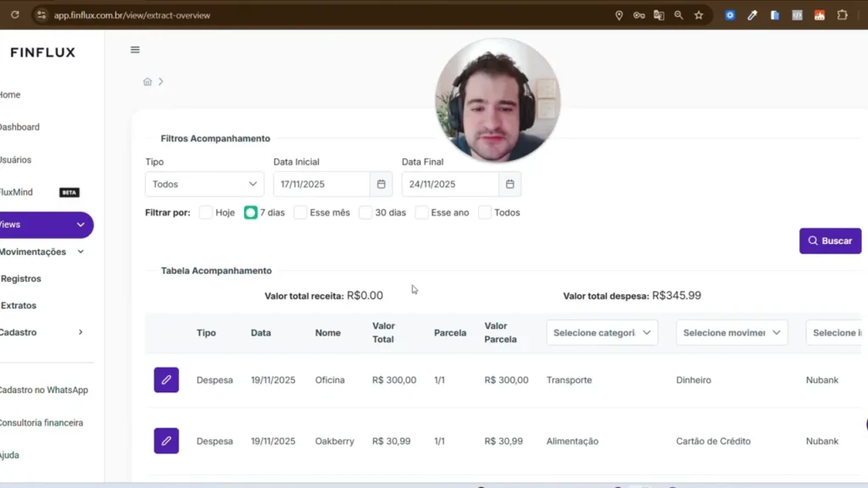868x488 pixels.
Task: Edit the Oficina expense with pencil icon
Action: pyautogui.click(x=166, y=380)
